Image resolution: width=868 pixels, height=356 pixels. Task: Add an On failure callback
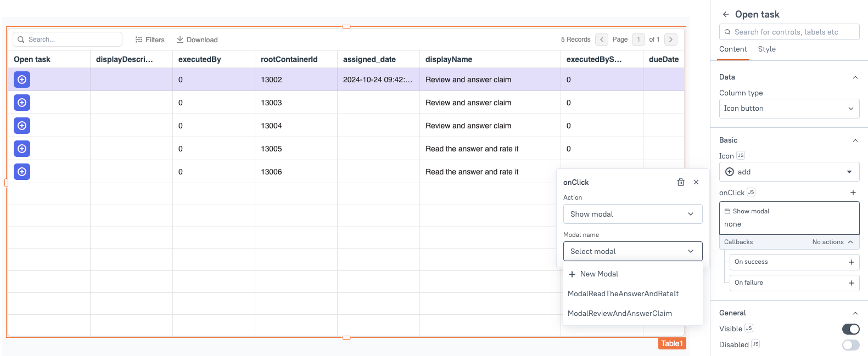tap(851, 283)
